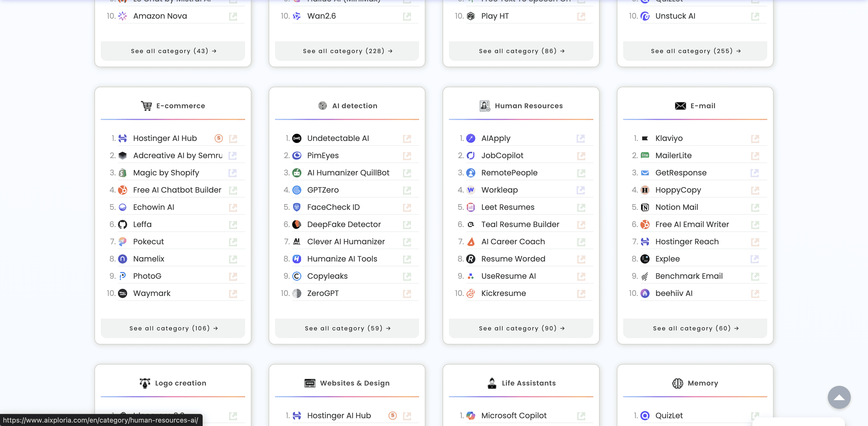Viewport: 868px width, 426px height.
Task: Open the Magic by Shopify link
Action: (166, 173)
